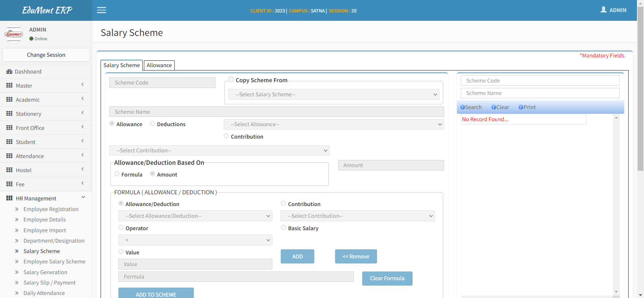The height and width of the screenshot is (298, 644).
Task: Select the Deductions radio button
Action: point(153,123)
